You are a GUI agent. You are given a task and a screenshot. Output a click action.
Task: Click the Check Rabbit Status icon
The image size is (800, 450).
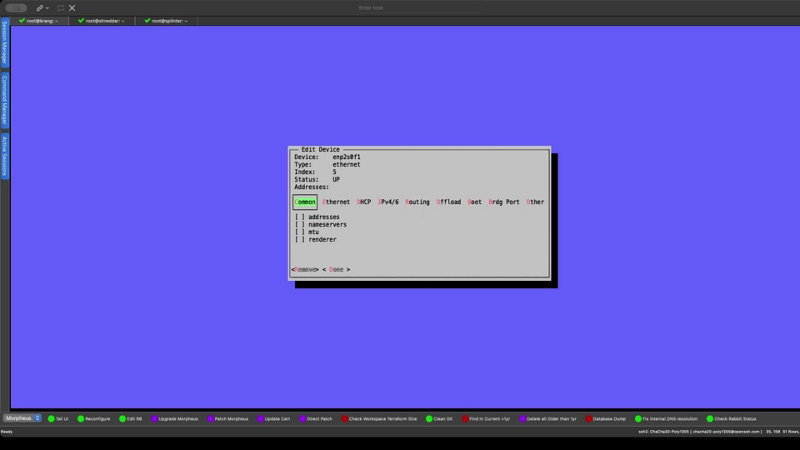tap(710, 418)
